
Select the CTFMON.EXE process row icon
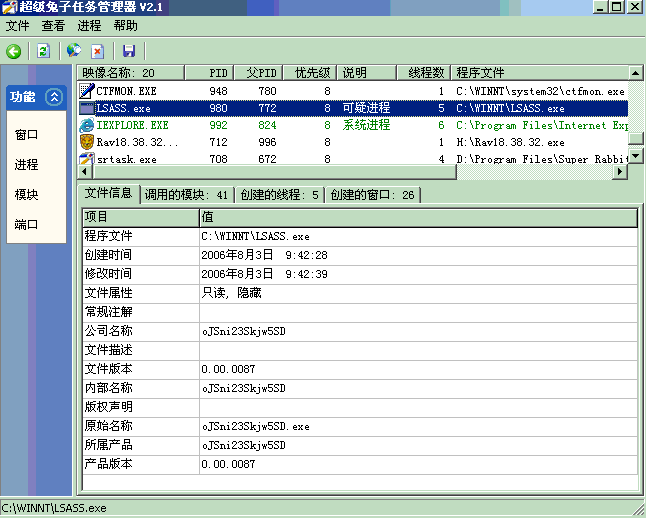pos(87,91)
